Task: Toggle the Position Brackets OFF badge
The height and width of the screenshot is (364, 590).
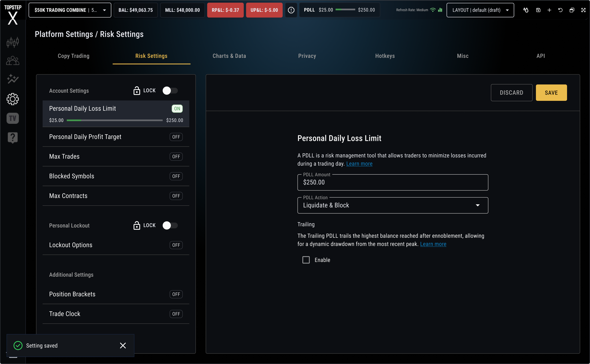Action: click(176, 294)
